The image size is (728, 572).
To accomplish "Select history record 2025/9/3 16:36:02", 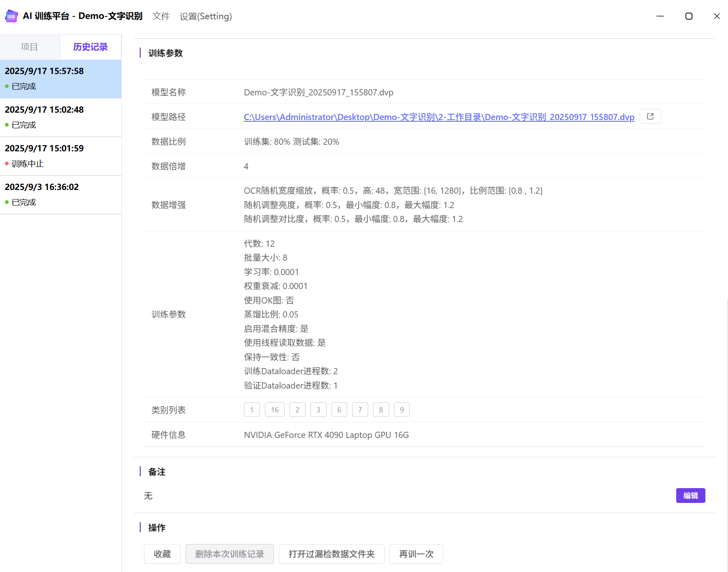I will (x=60, y=195).
